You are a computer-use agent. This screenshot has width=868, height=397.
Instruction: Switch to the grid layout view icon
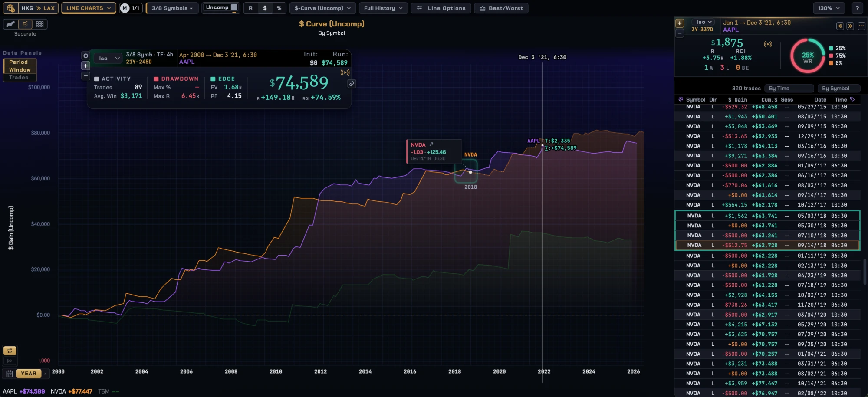(x=40, y=24)
